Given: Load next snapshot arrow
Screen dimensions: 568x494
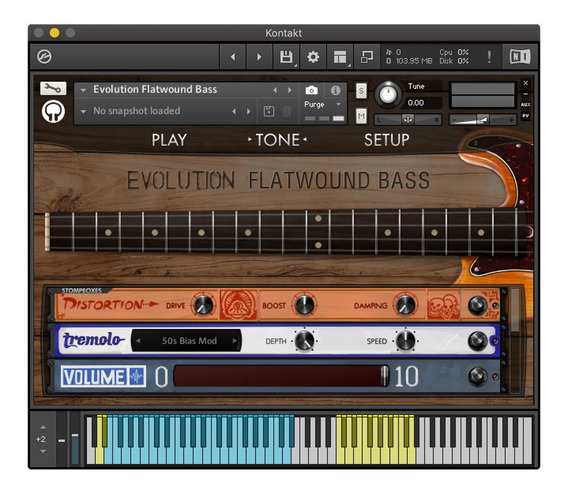Looking at the screenshot, I should click(x=248, y=111).
